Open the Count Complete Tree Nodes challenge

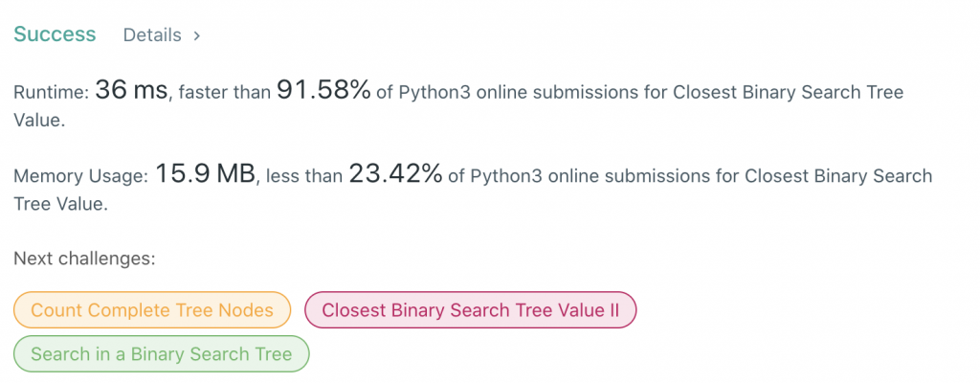click(151, 310)
